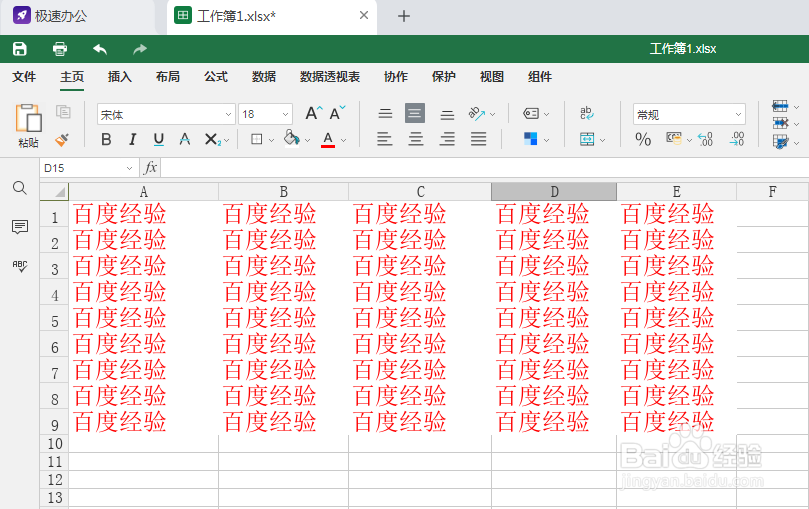Viewport: 809px width, 509px height.
Task: Open the 文件 menu
Action: 24,77
